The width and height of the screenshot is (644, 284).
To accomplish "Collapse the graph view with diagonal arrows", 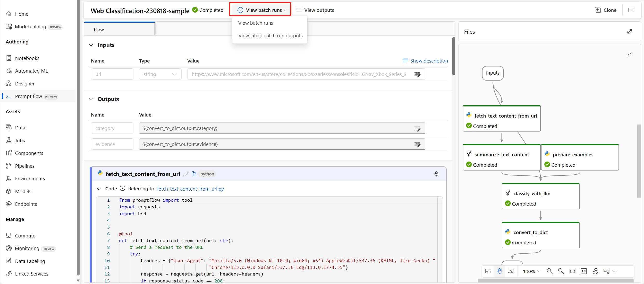I will pyautogui.click(x=629, y=54).
